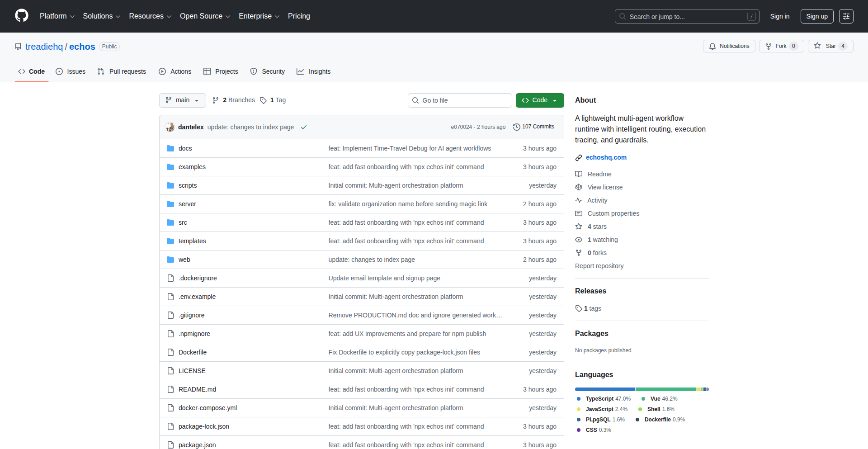Star the echos repository
868x449 pixels.
point(830,46)
